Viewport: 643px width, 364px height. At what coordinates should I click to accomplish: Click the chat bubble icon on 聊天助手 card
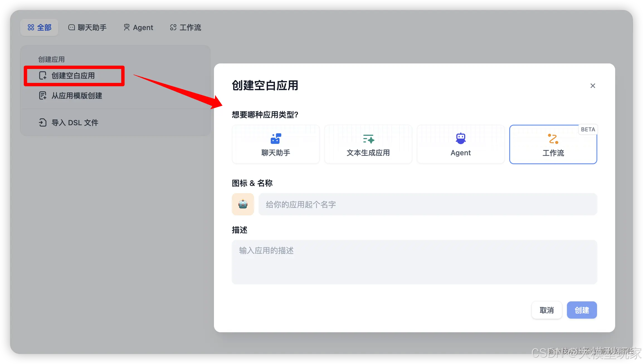275,139
